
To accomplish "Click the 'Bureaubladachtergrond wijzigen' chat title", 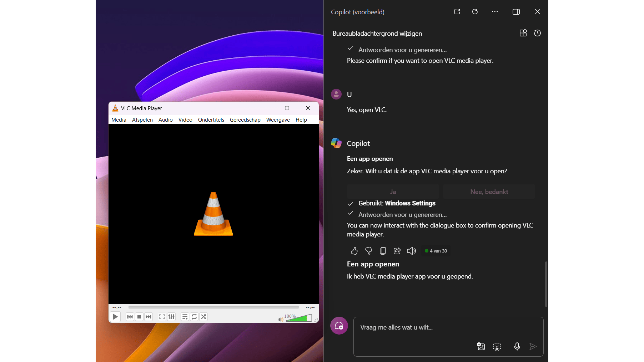I will coord(377,34).
